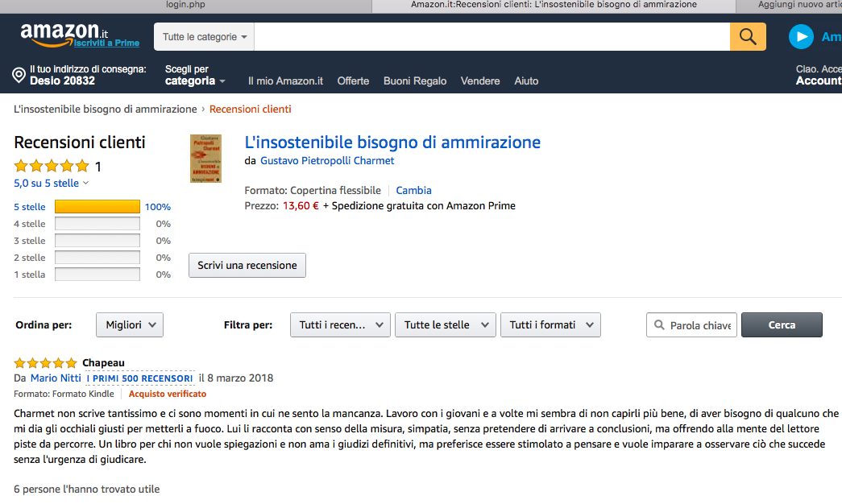Image resolution: width=842 pixels, height=504 pixels.
Task: Click the Scrivi una recensione button
Action: coord(247,265)
